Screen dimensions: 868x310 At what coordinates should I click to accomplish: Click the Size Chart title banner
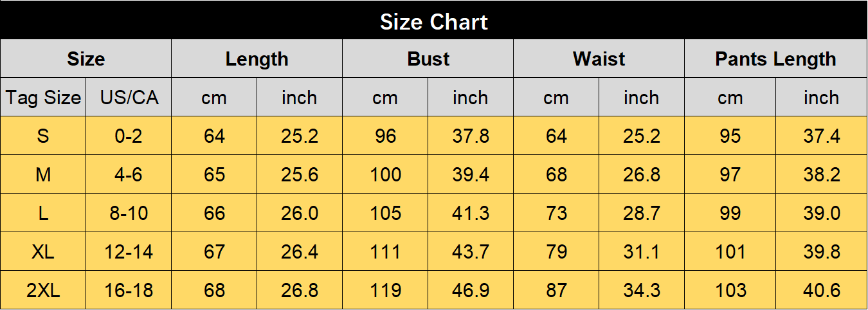tap(434, 20)
